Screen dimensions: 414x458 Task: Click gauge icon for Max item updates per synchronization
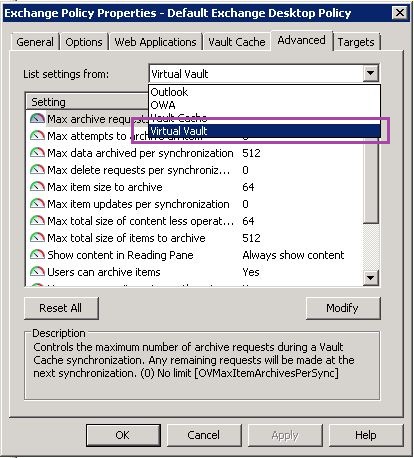pyautogui.click(x=37, y=204)
